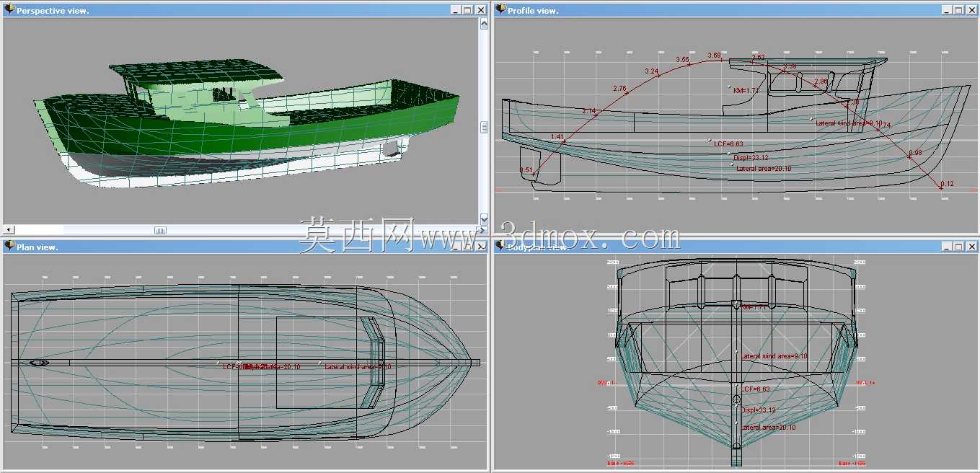
Task: Maximize the Profile view window
Action: pyautogui.click(x=958, y=10)
